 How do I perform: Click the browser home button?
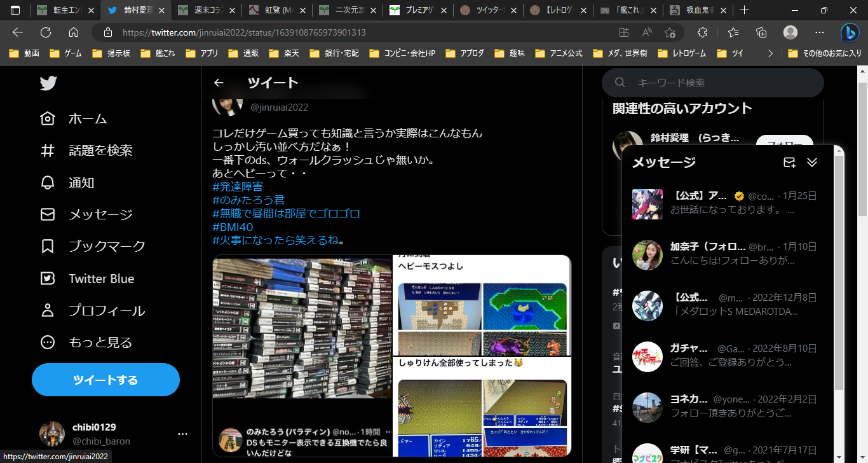click(x=74, y=32)
